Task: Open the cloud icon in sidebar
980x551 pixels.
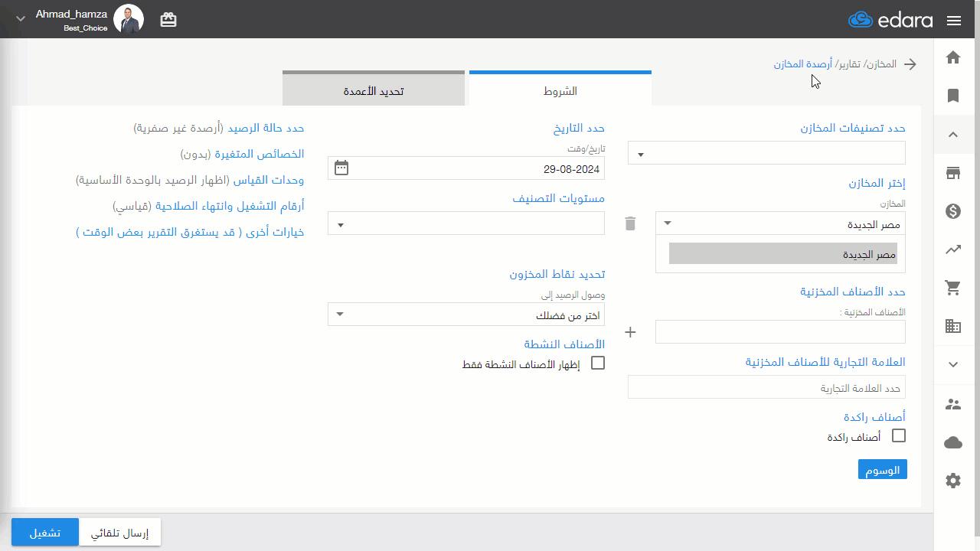Action: (x=953, y=442)
